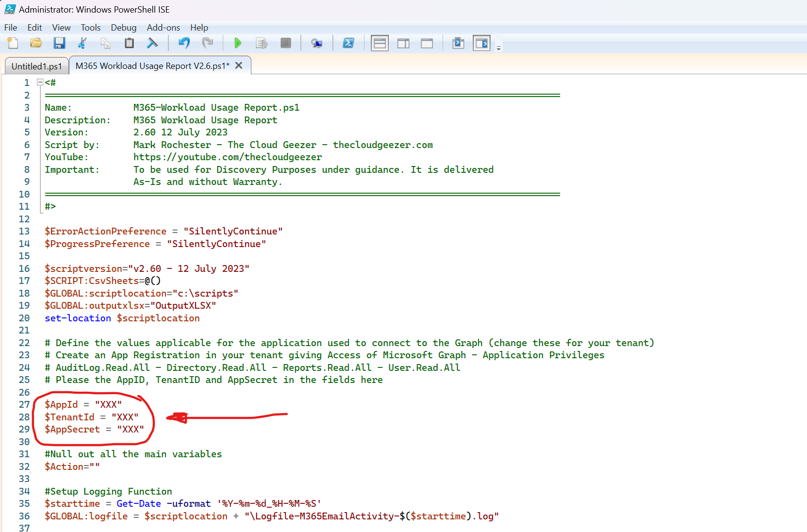
Task: Close the M365 Workload Usage Report tab
Action: [x=239, y=66]
